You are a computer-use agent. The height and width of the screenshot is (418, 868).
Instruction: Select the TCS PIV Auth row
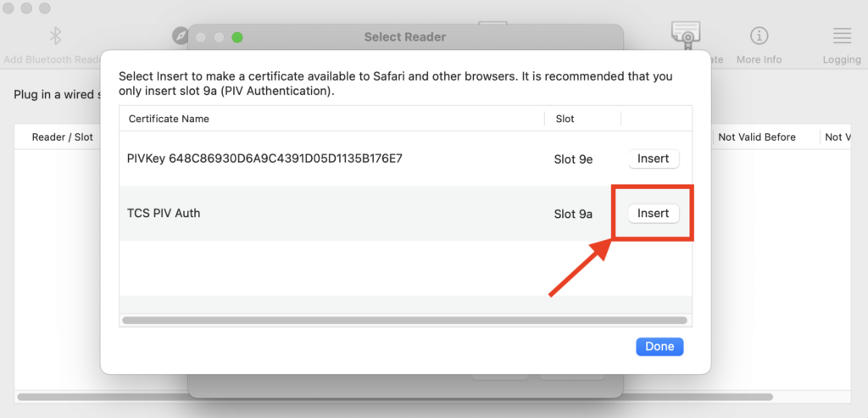point(405,213)
